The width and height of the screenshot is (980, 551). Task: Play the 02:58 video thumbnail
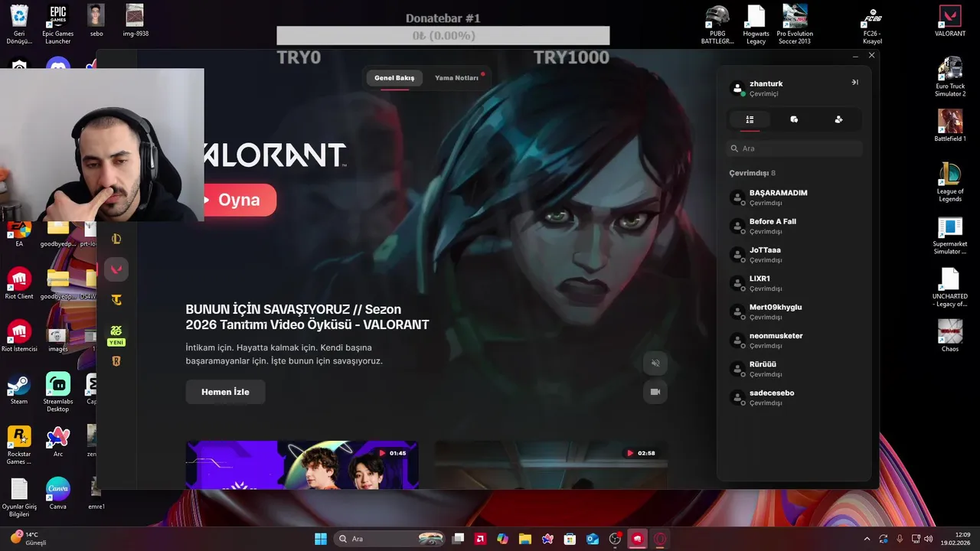click(551, 465)
